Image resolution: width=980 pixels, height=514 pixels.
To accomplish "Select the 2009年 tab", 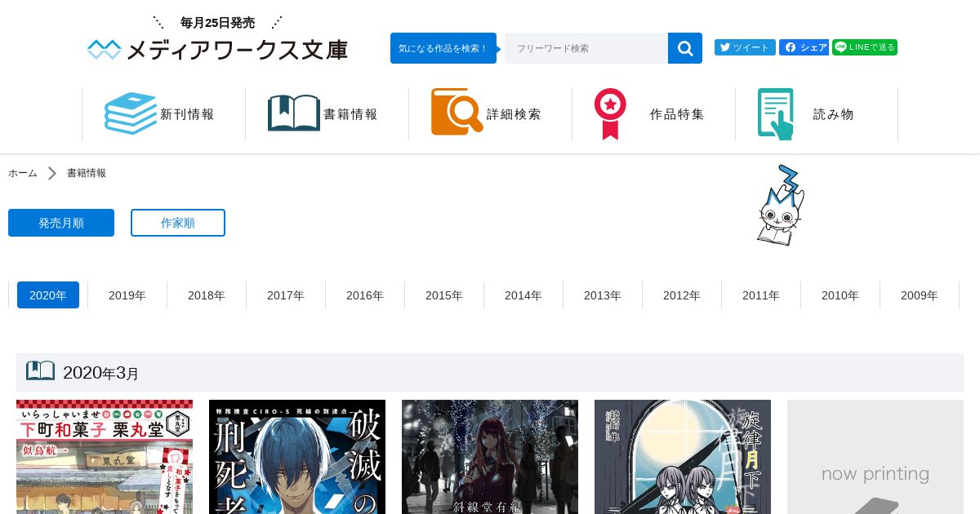I will pos(920,295).
